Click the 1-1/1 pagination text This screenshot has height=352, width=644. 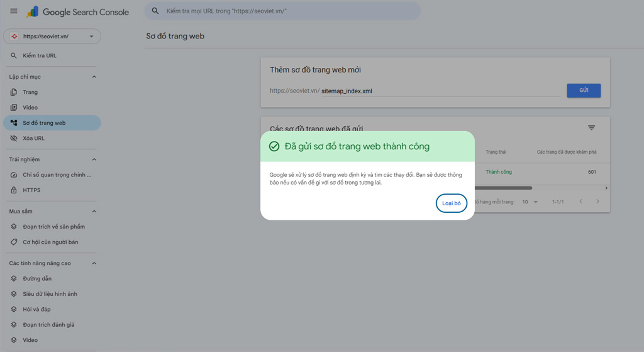[x=558, y=202]
